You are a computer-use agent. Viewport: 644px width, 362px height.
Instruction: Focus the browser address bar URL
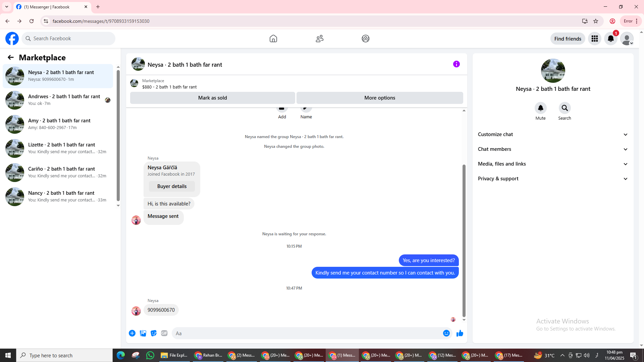[101, 21]
